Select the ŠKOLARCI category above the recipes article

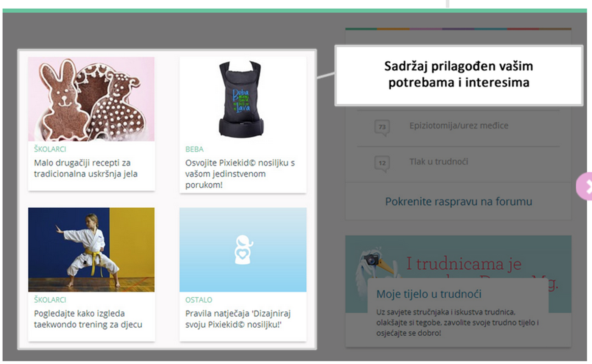click(x=50, y=149)
